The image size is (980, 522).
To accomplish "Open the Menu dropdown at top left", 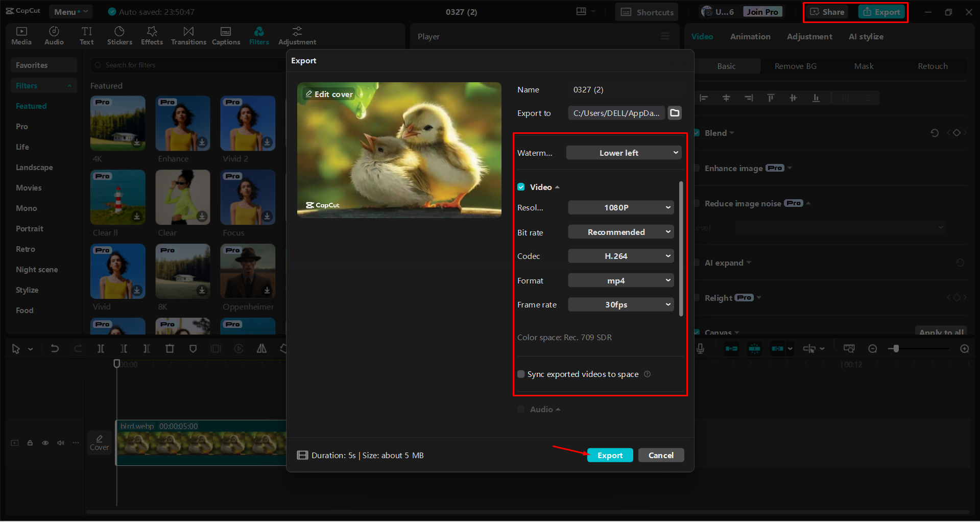I will (70, 11).
